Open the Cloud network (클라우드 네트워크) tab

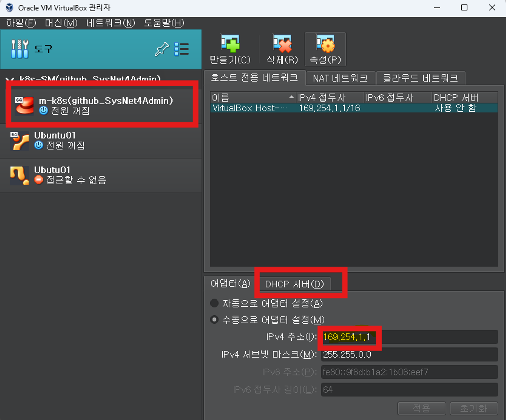[x=420, y=78]
